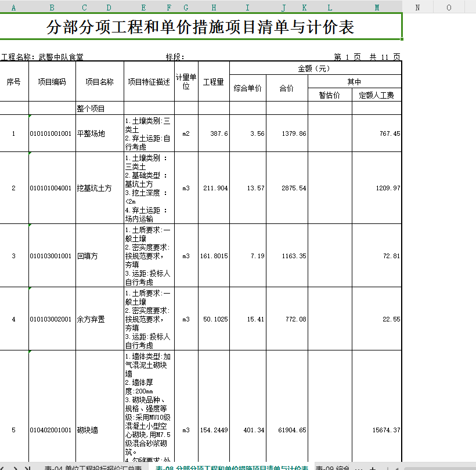Add a new sheet with the plus button
Image resolution: width=476 pixels, height=470 pixels.
(x=373, y=468)
